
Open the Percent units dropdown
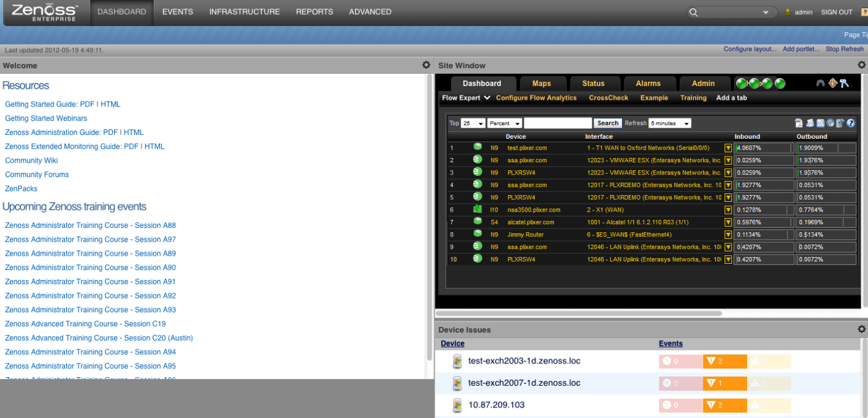point(504,123)
